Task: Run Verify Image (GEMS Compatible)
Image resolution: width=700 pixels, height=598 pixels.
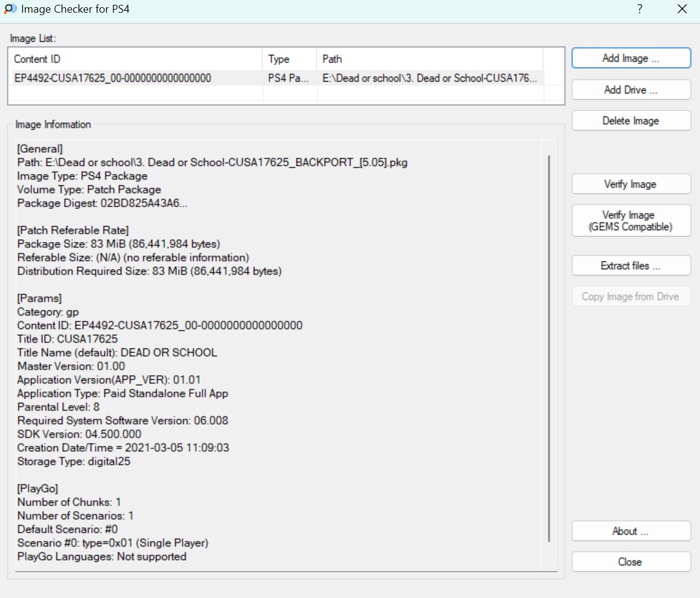Action: click(631, 221)
